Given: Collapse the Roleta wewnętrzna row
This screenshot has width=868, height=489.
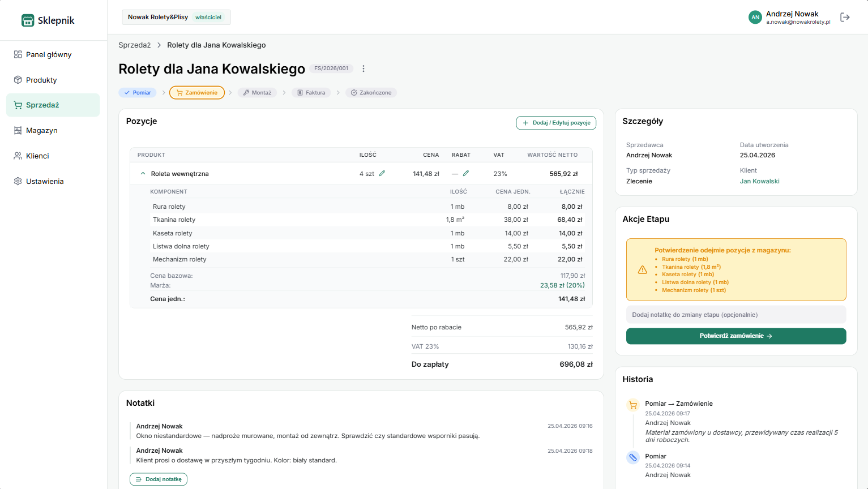Looking at the screenshot, I should pos(143,174).
